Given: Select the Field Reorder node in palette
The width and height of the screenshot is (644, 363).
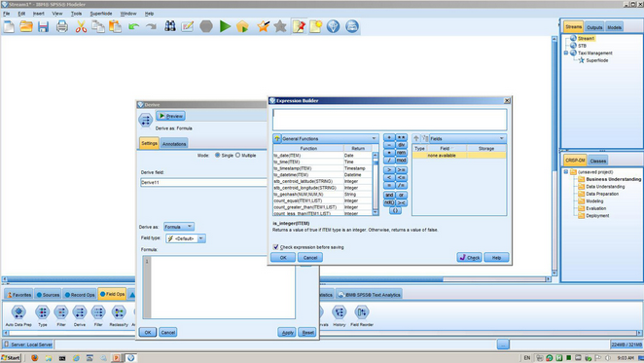Looking at the screenshot, I should 362,315.
